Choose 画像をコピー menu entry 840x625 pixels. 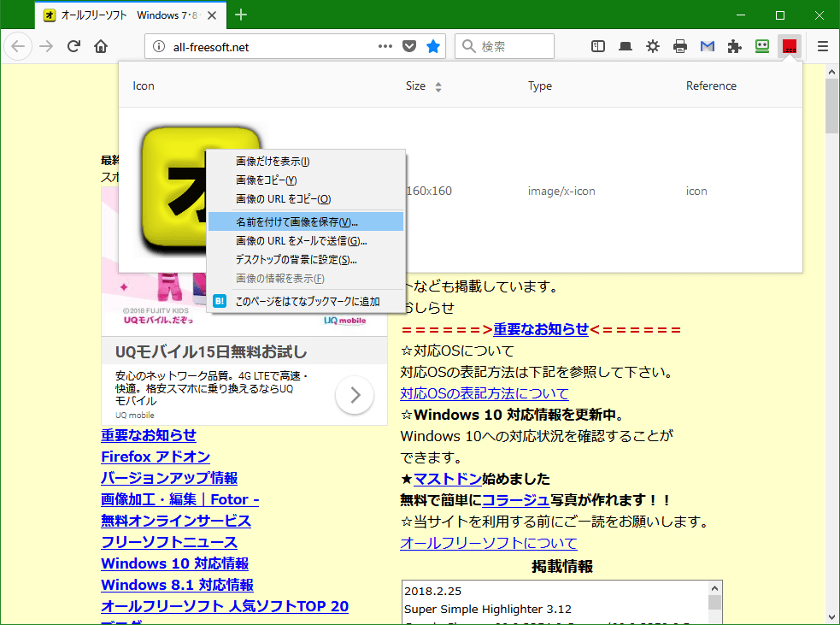305,180
